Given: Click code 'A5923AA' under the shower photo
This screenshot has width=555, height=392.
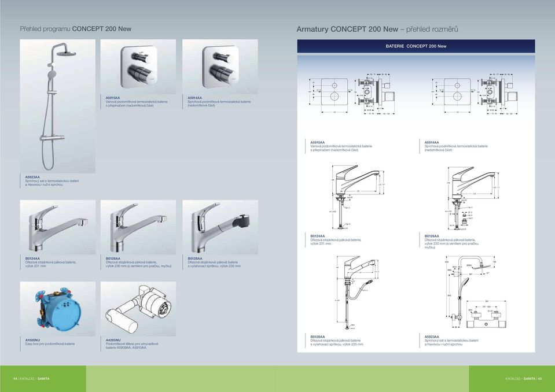Looking at the screenshot, I should pyautogui.click(x=32, y=177).
